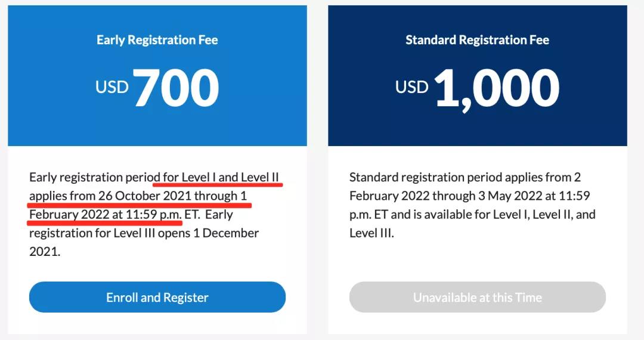Click the underlined "February 2022 at 11:59 p.m." text

(104, 214)
